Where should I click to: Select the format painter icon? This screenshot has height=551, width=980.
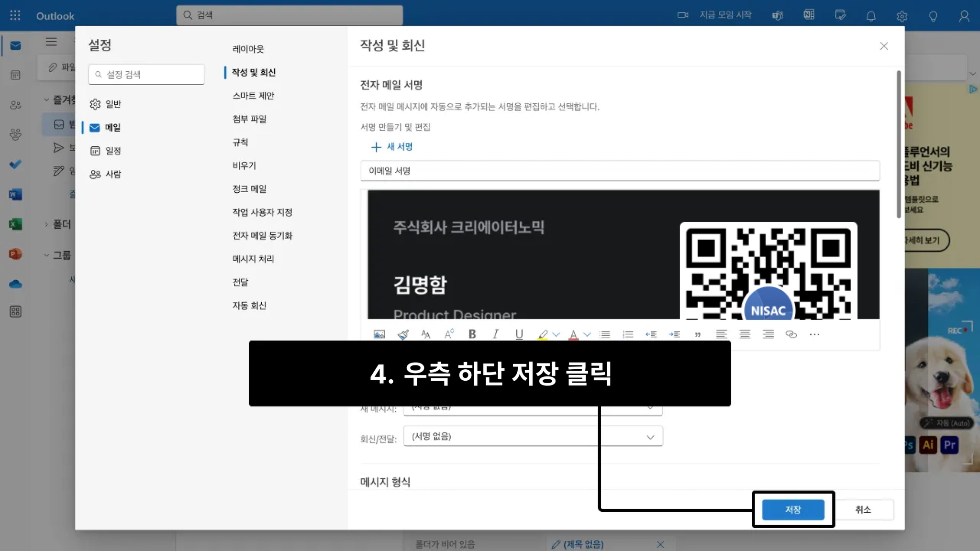pyautogui.click(x=403, y=334)
